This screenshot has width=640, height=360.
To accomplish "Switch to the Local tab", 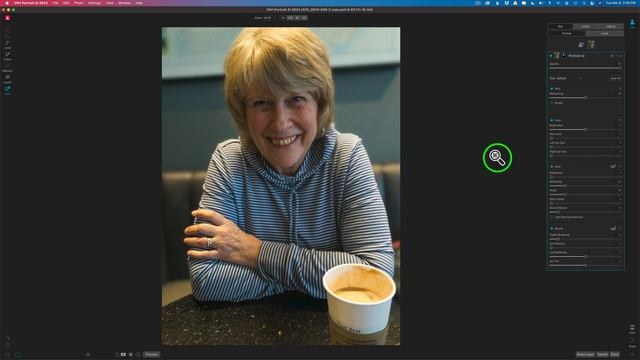I will [x=604, y=33].
